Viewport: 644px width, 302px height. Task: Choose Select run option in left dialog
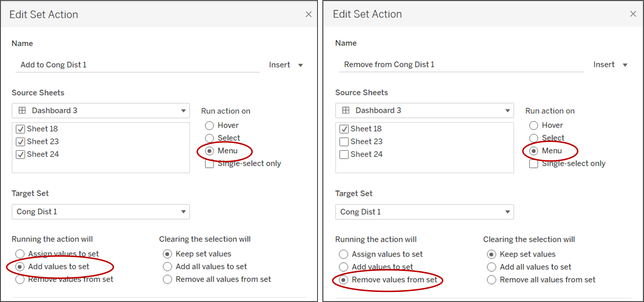[210, 138]
